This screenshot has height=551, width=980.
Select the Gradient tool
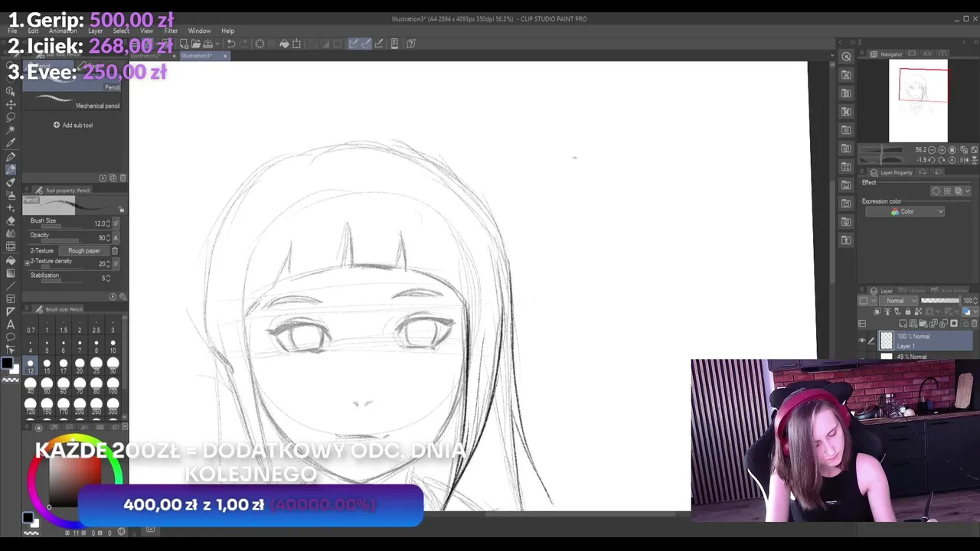point(11,273)
